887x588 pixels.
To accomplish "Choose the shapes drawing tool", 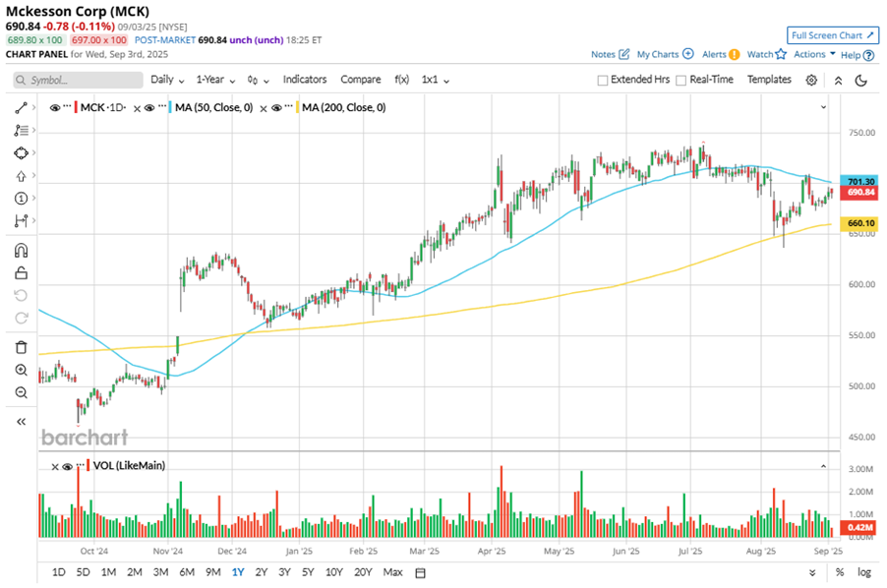I will [21, 152].
